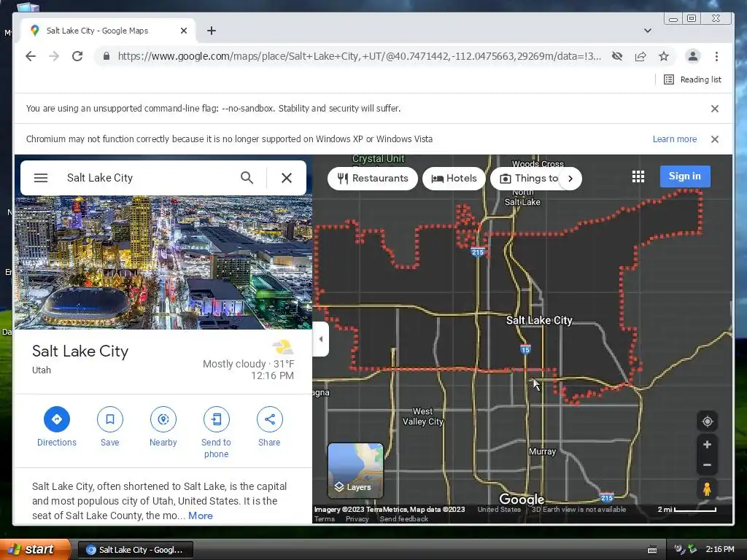Viewport: 747px width, 560px height.
Task: Click the browser address bar URL
Action: pyautogui.click(x=359, y=56)
